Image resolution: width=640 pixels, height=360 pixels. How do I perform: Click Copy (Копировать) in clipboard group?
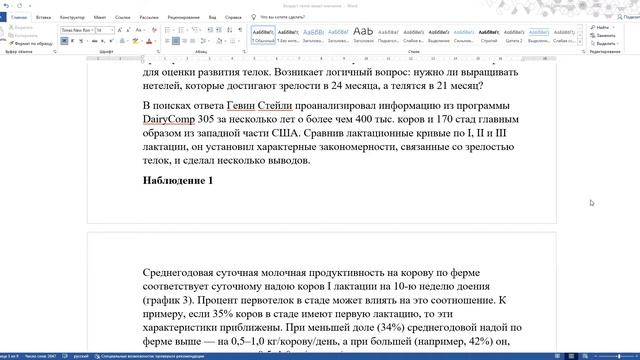point(23,36)
